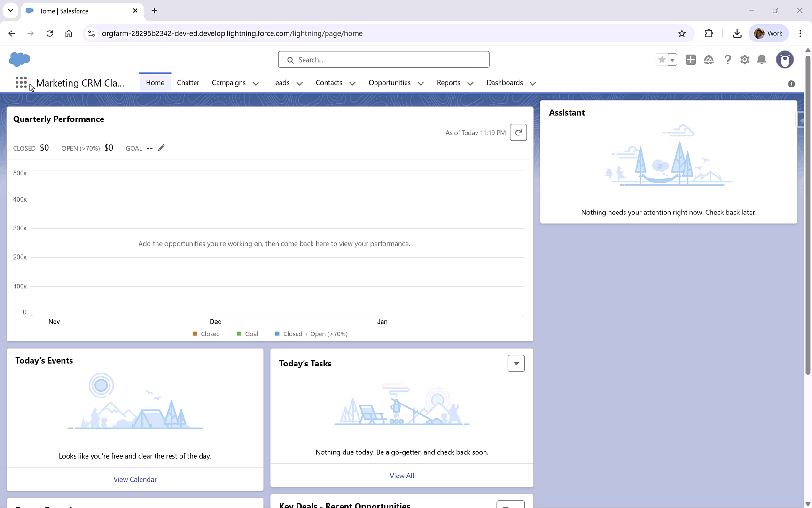Expand the Leads dropdown chevron
This screenshot has width=812, height=508.
[300, 83]
